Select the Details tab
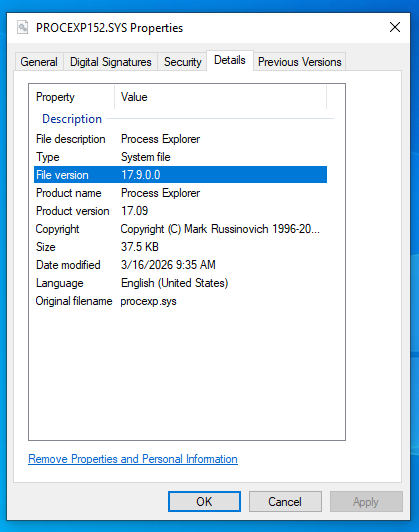Image resolution: width=419 pixels, height=532 pixels. click(230, 60)
